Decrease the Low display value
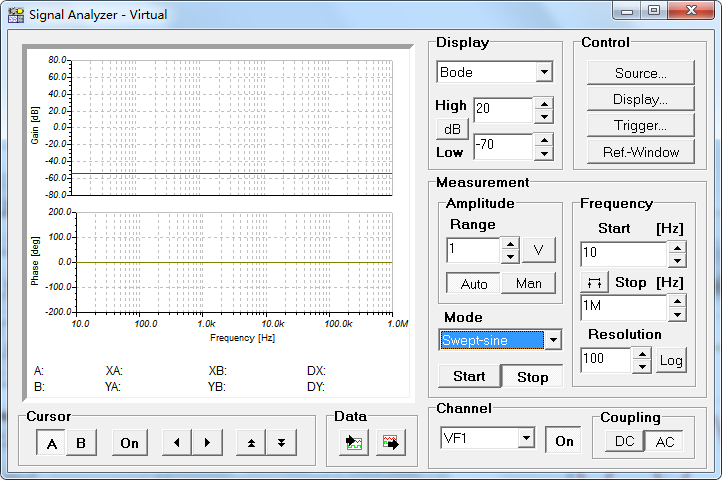Screen dimensions: 722x480 [544, 153]
